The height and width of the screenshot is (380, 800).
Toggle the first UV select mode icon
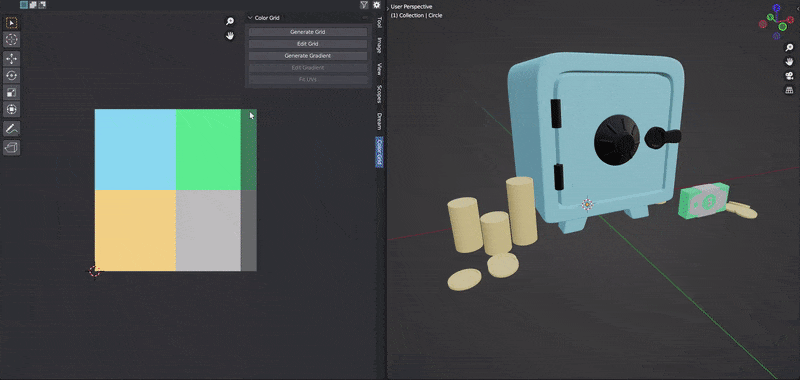point(24,5)
